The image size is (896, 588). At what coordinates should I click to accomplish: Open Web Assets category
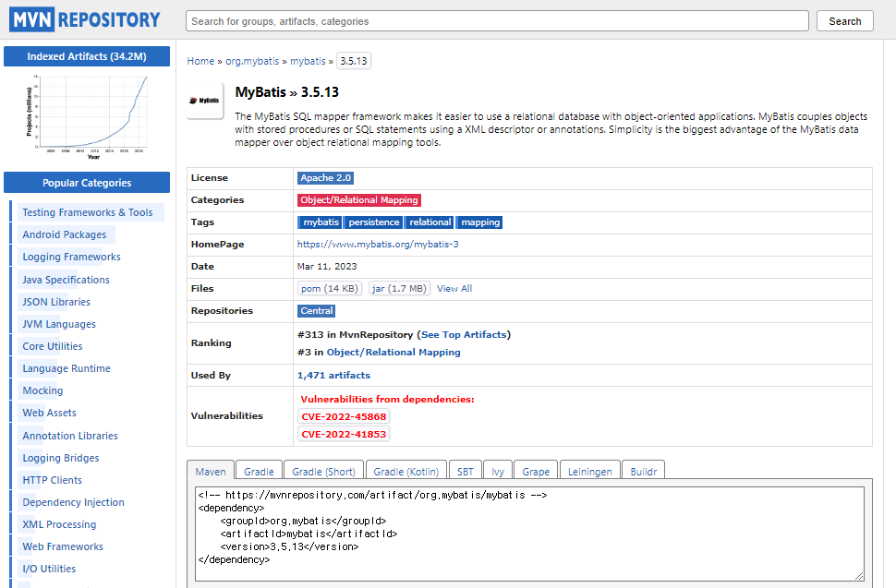(49, 414)
